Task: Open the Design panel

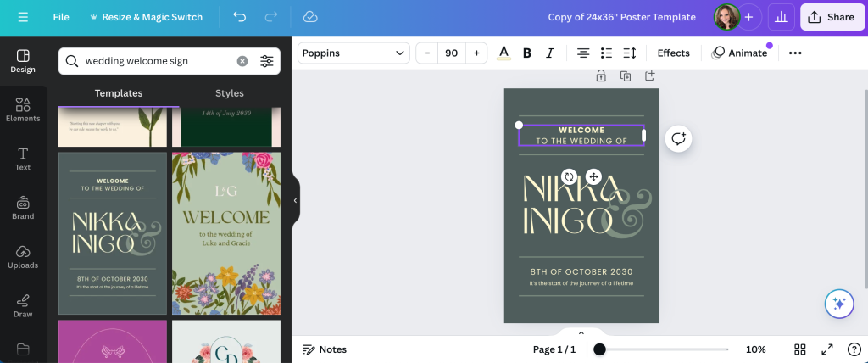Action: click(23, 61)
